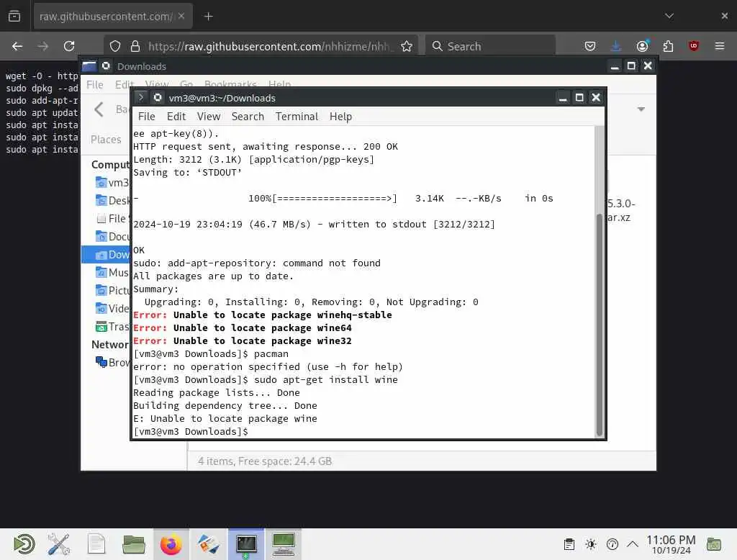Open the terminal Help menu
Viewport: 737px width, 560px height.
[x=340, y=116]
